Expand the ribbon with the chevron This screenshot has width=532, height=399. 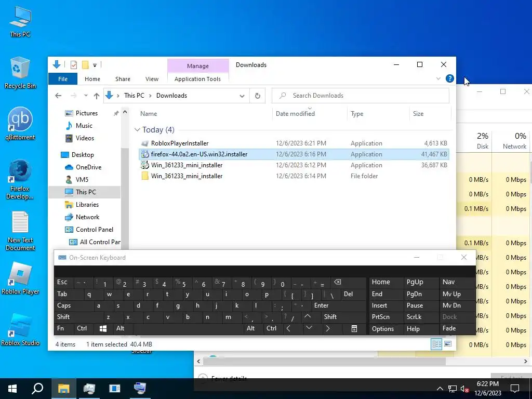(438, 79)
